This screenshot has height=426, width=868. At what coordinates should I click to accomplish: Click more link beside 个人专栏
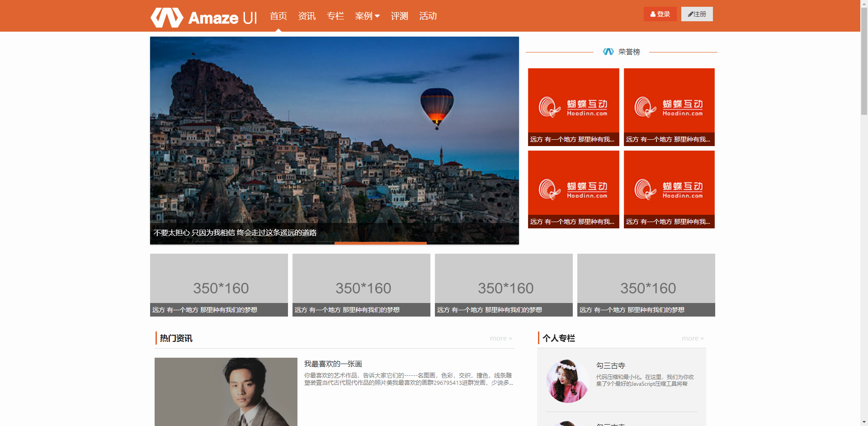[693, 338]
